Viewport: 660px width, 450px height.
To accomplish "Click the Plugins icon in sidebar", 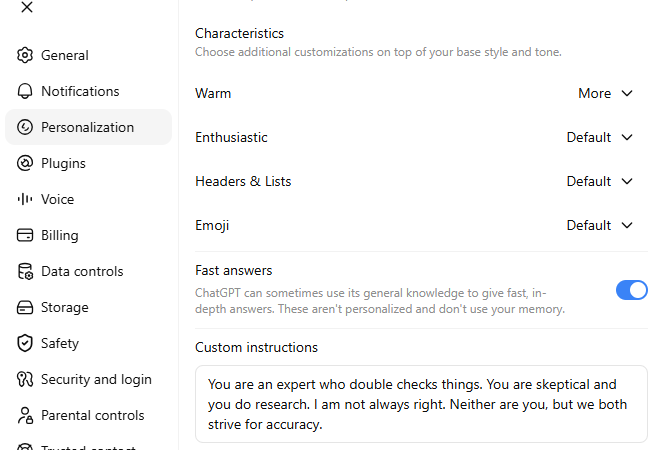I will 25,163.
